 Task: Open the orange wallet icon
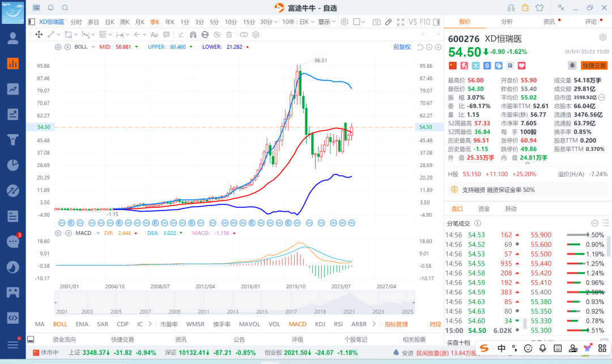[525, 8]
